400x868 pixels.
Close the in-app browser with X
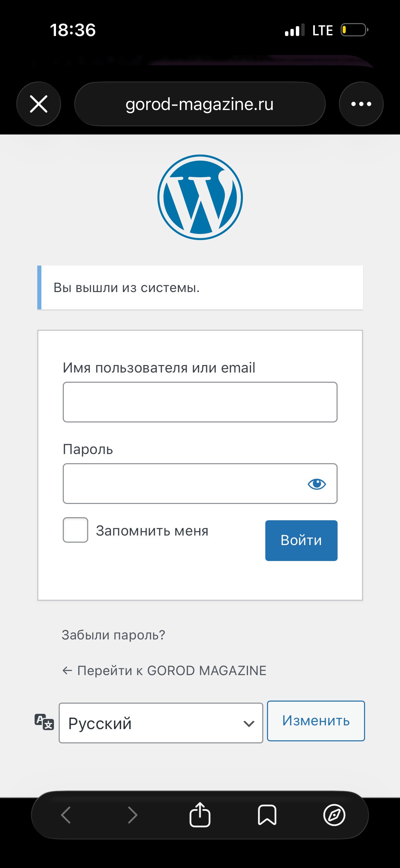click(39, 104)
